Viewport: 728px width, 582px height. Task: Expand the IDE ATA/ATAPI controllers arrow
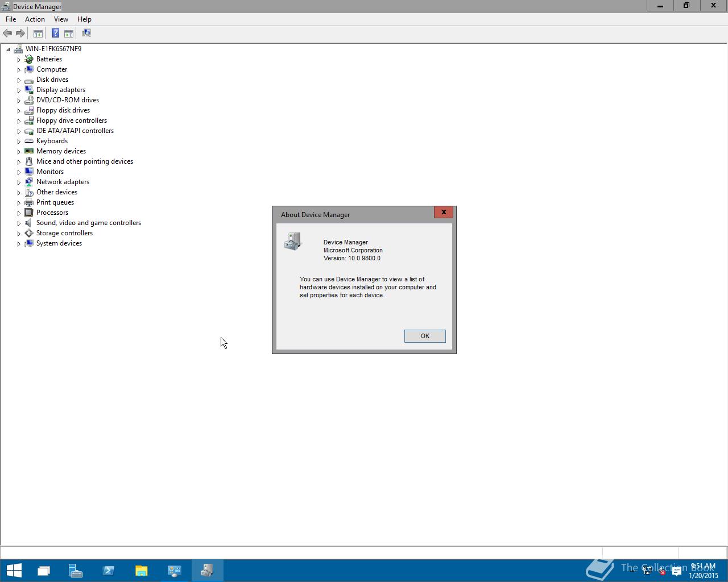19,131
